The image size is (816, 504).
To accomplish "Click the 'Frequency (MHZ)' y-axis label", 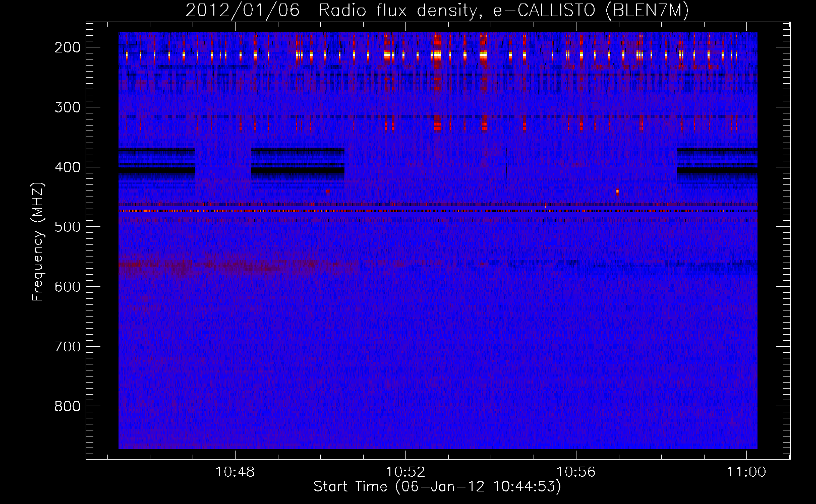I will pyautogui.click(x=38, y=242).
